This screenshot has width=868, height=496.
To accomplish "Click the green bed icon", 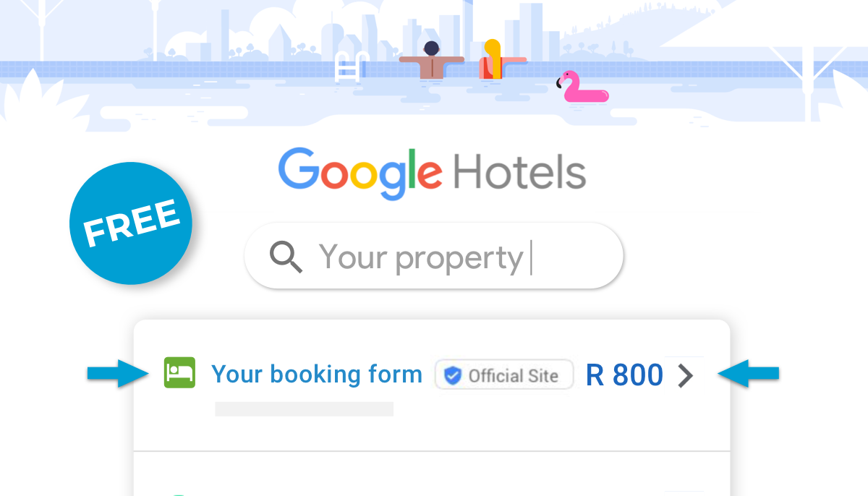I will (x=179, y=372).
